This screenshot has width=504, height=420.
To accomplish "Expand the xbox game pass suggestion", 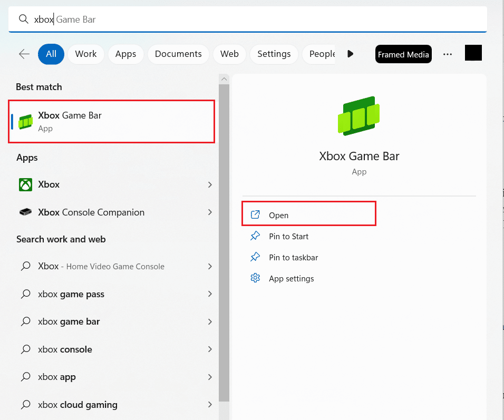I will [210, 294].
